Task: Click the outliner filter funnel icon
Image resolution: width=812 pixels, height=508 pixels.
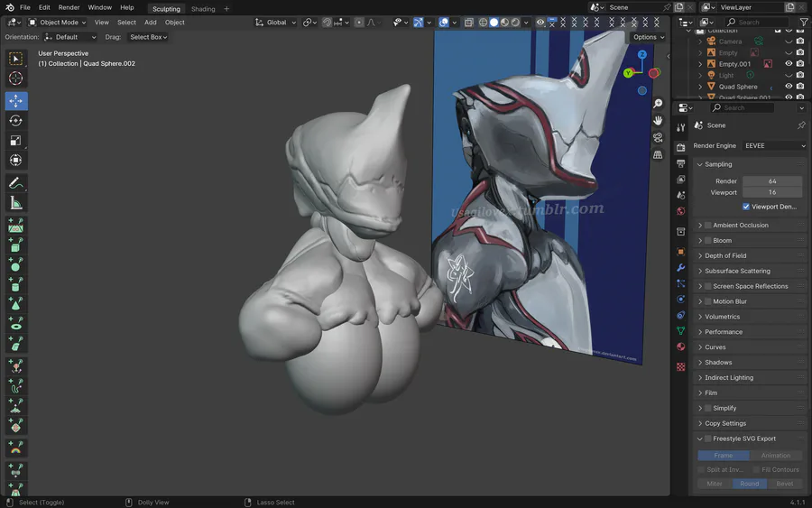Action: 803,23
